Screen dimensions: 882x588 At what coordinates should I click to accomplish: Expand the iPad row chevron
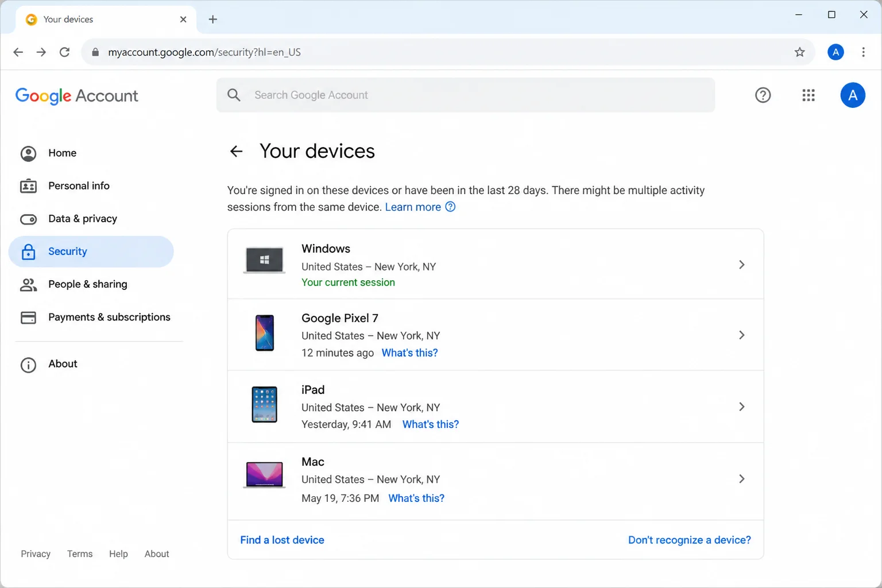741,407
